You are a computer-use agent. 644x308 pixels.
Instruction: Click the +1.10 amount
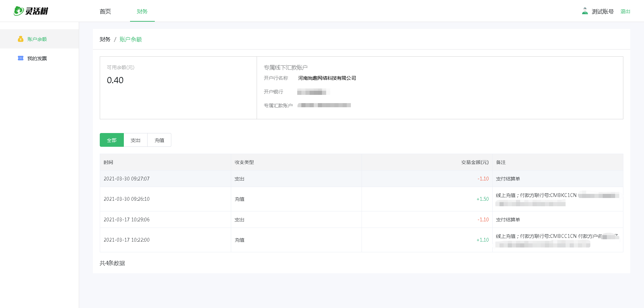click(483, 240)
